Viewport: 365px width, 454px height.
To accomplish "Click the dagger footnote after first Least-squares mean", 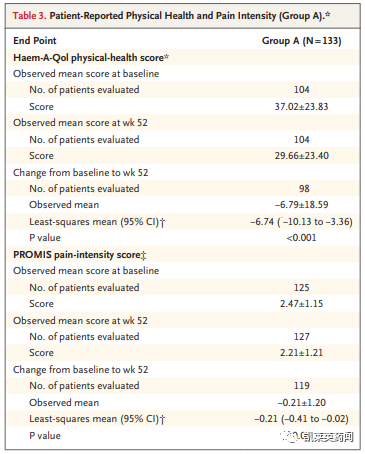I will tap(162, 222).
